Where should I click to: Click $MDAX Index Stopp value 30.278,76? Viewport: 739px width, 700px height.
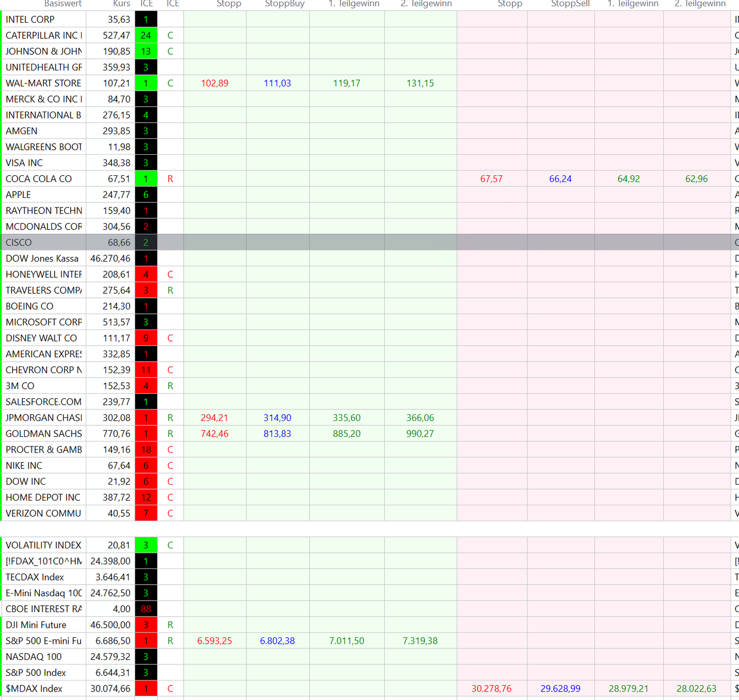pos(491,688)
